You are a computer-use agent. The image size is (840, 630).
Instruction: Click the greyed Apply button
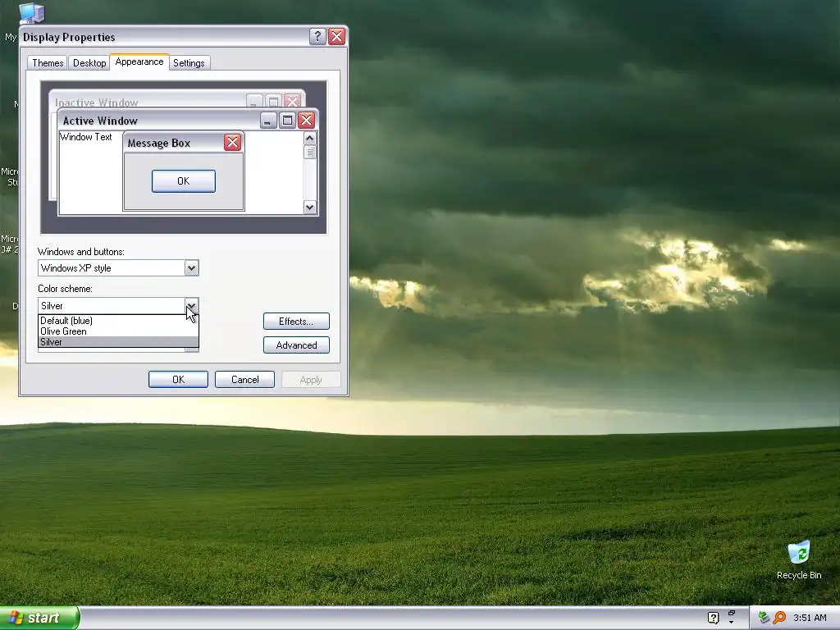tap(311, 379)
